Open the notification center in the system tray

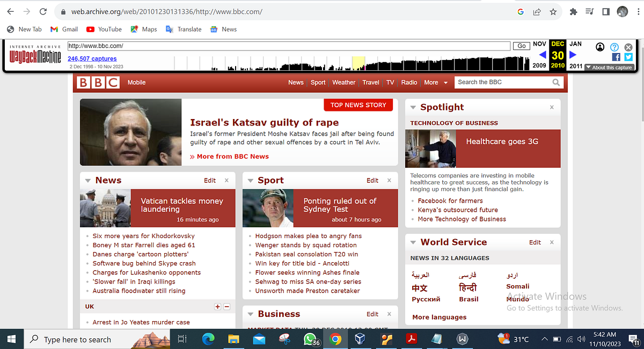(633, 339)
